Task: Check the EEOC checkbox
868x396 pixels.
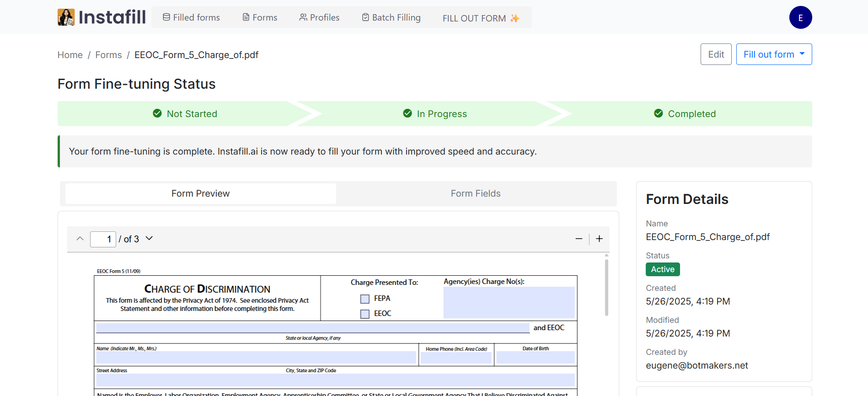Action: pos(365,314)
